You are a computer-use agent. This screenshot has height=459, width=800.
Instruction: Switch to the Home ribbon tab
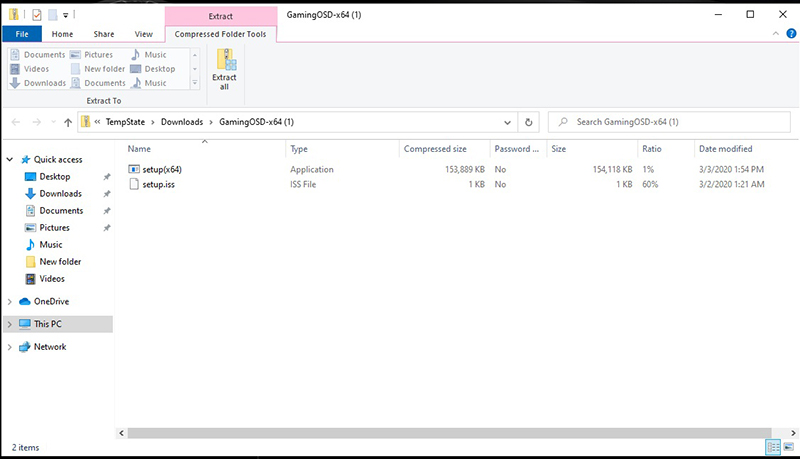click(x=62, y=34)
